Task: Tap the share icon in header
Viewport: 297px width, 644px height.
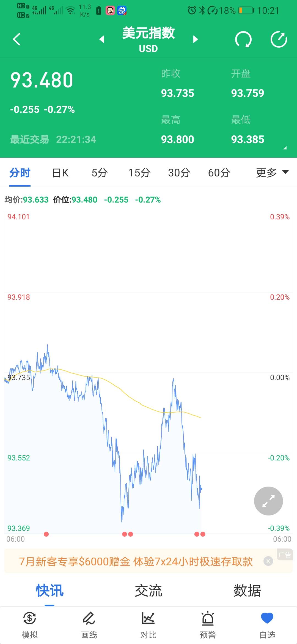Action: point(279,39)
